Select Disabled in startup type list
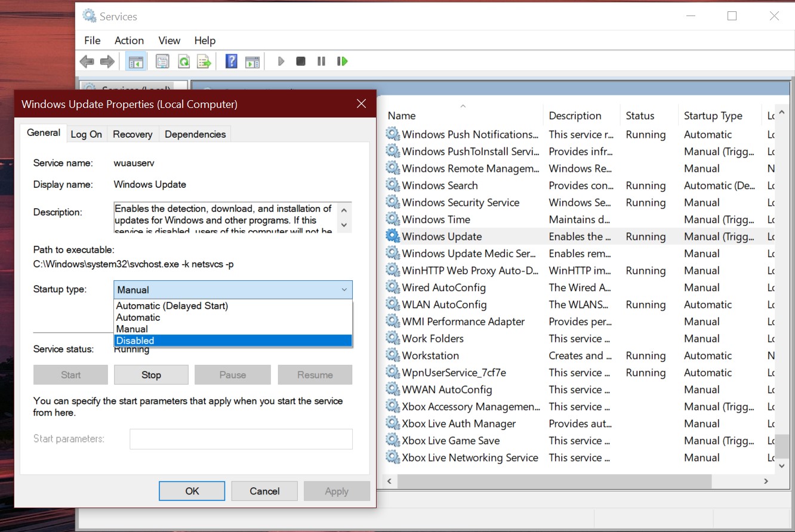Image resolution: width=795 pixels, height=532 pixels. (x=232, y=341)
